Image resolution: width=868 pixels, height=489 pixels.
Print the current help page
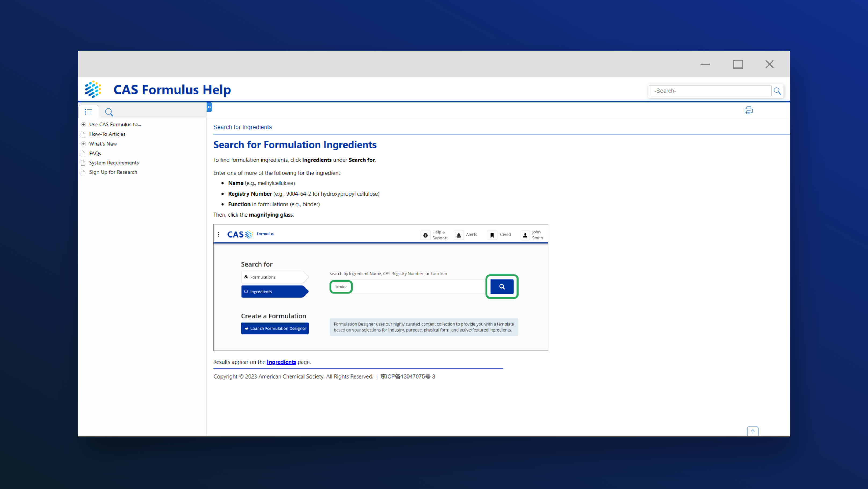coord(749,110)
